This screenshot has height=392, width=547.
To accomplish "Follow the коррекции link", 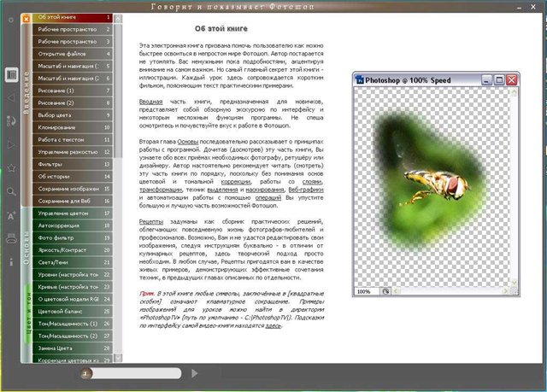I will [236, 182].
